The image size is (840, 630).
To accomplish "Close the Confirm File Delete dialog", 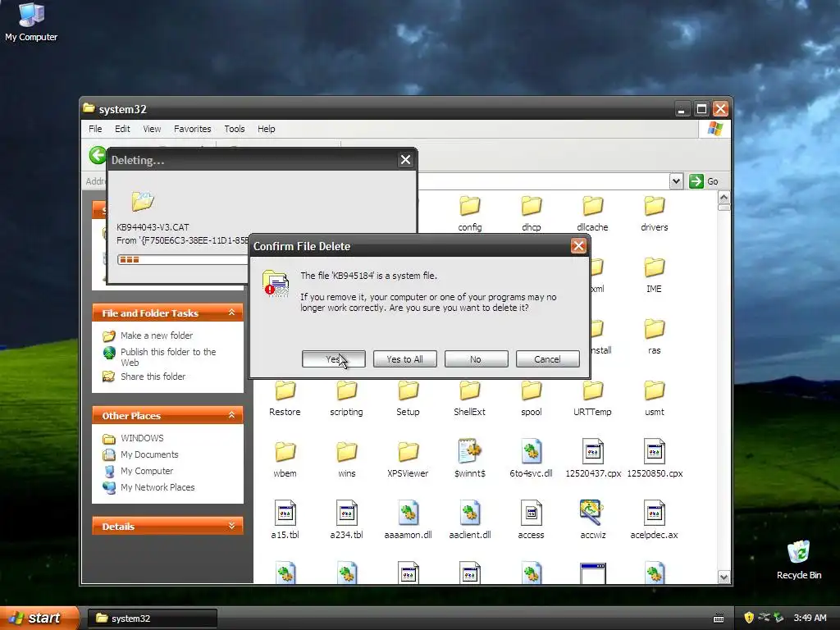I will [x=578, y=246].
